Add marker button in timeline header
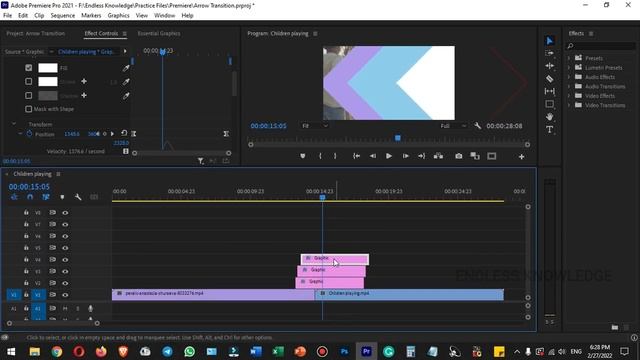The image size is (640, 360). coord(62,197)
